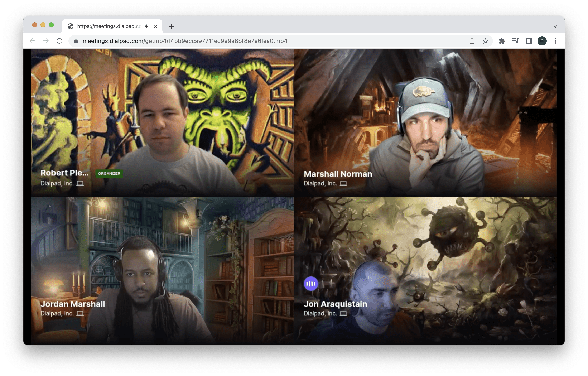Reload the meetings.dialpad.com page
This screenshot has height=376, width=588.
(59, 41)
